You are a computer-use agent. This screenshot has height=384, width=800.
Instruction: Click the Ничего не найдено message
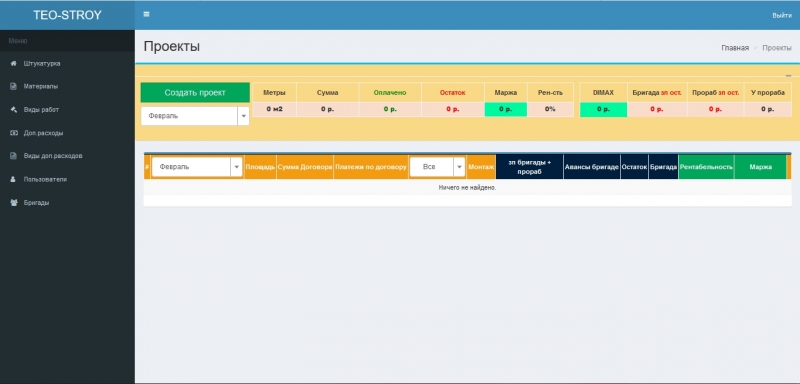point(467,188)
